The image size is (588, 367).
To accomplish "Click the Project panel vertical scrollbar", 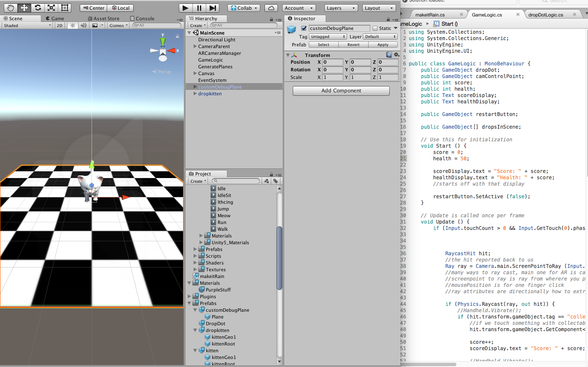I will [279, 258].
